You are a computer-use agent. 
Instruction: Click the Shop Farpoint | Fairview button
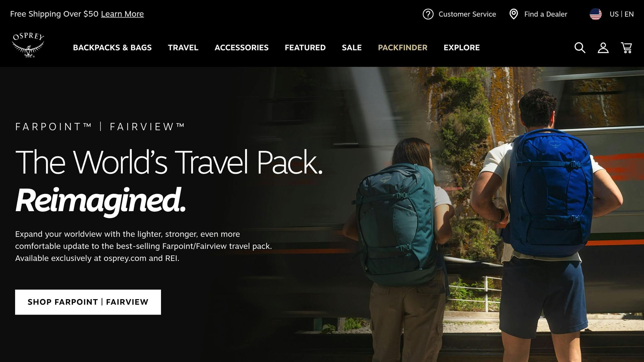pos(88,302)
